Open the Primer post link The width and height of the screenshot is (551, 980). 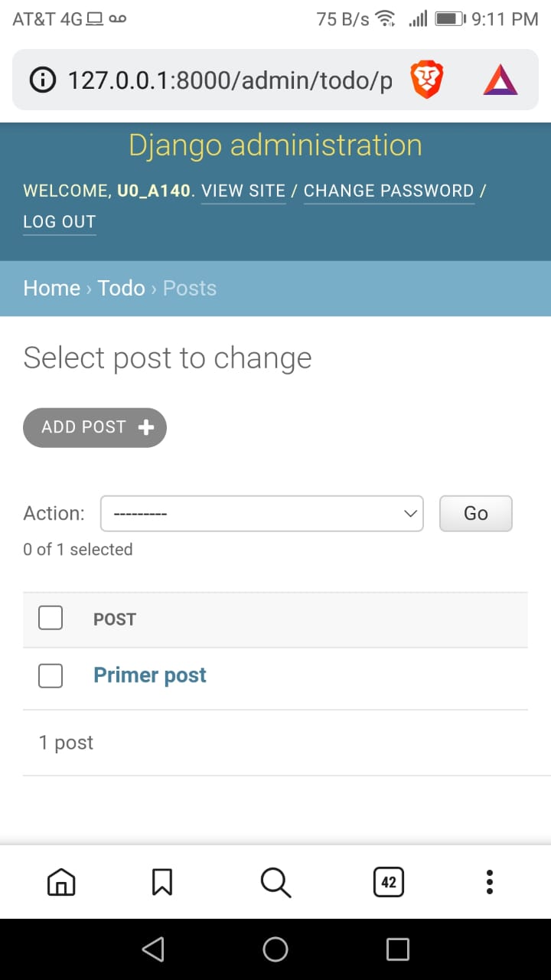point(150,675)
